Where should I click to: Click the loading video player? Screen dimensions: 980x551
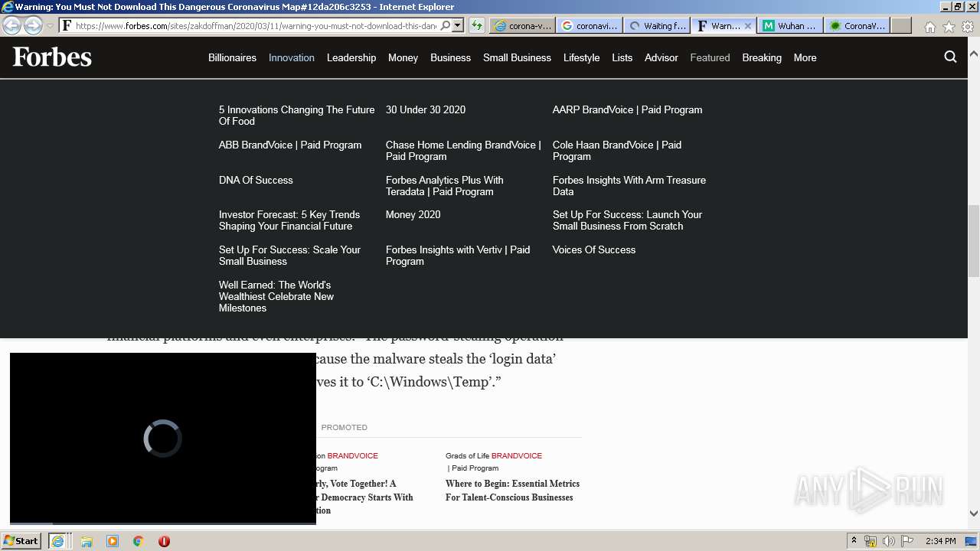click(x=163, y=439)
